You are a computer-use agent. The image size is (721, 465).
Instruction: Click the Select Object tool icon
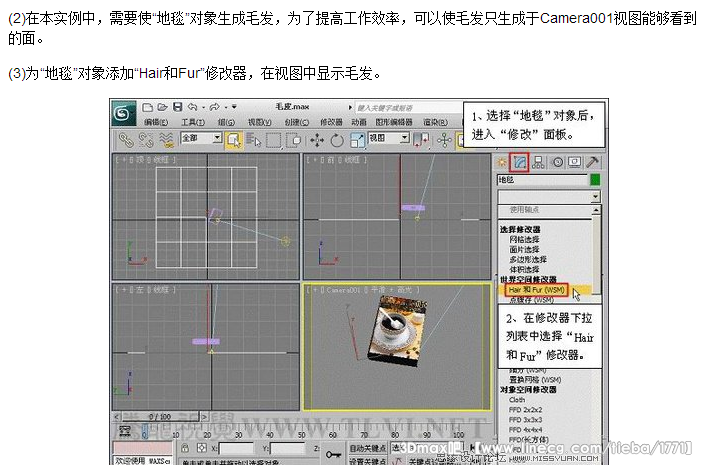coord(234,140)
